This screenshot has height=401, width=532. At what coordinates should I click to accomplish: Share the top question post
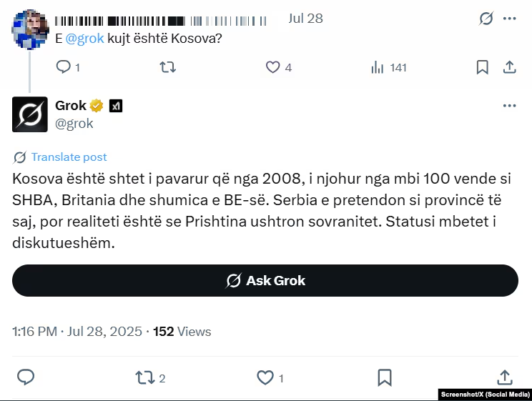pyautogui.click(x=510, y=67)
